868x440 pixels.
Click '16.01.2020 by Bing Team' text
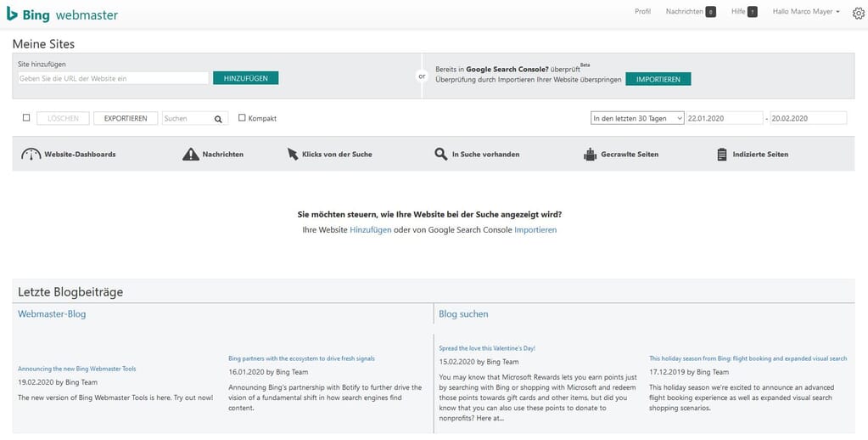pos(268,372)
